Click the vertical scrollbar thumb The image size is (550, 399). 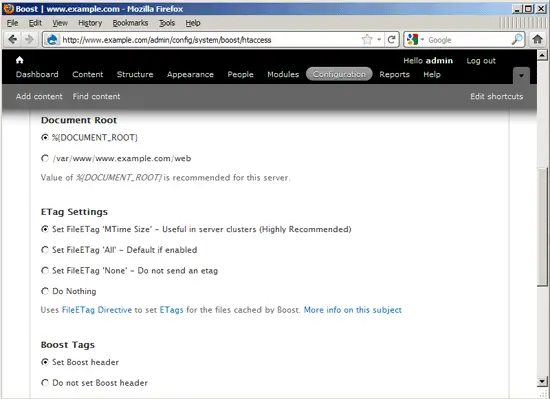[542, 227]
